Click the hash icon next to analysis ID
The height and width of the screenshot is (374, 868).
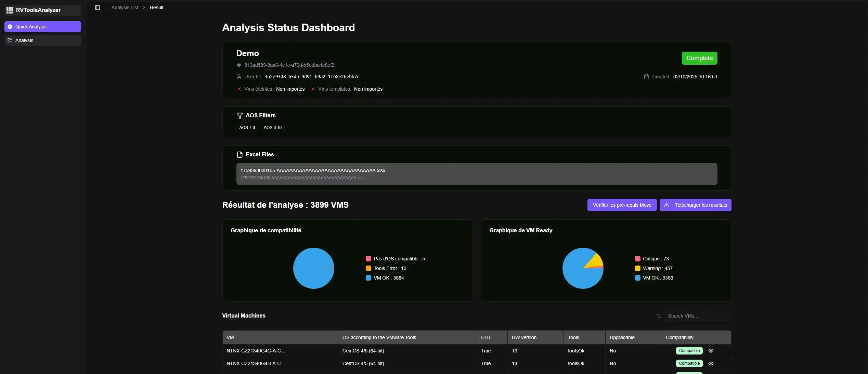pos(239,65)
